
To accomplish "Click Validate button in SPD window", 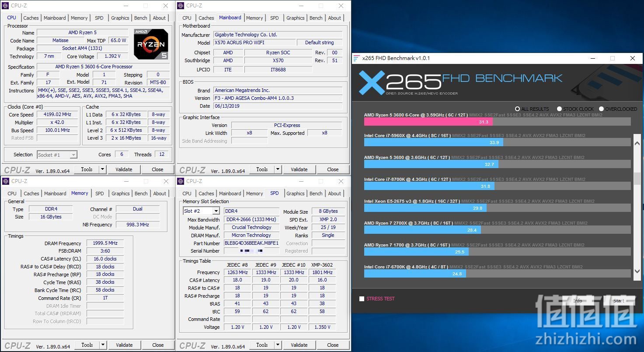I will (x=299, y=345).
